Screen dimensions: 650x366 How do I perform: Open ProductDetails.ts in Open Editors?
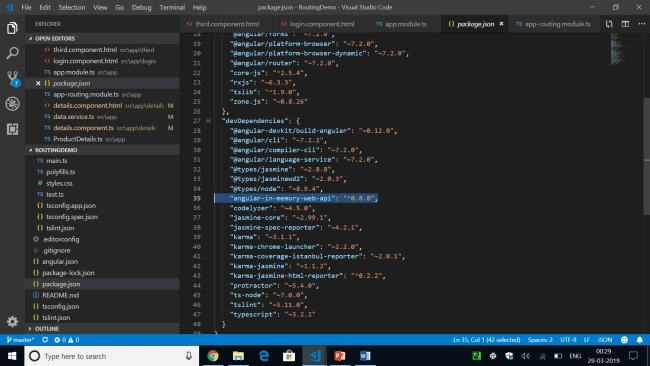(x=103, y=139)
